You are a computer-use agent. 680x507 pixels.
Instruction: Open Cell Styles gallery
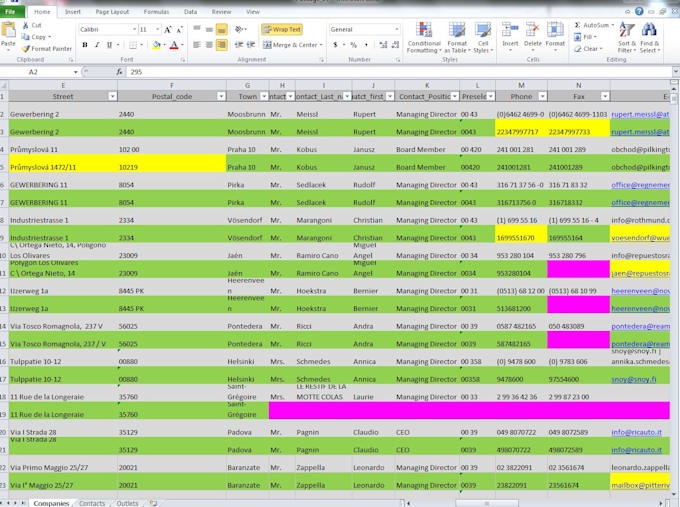pos(483,38)
